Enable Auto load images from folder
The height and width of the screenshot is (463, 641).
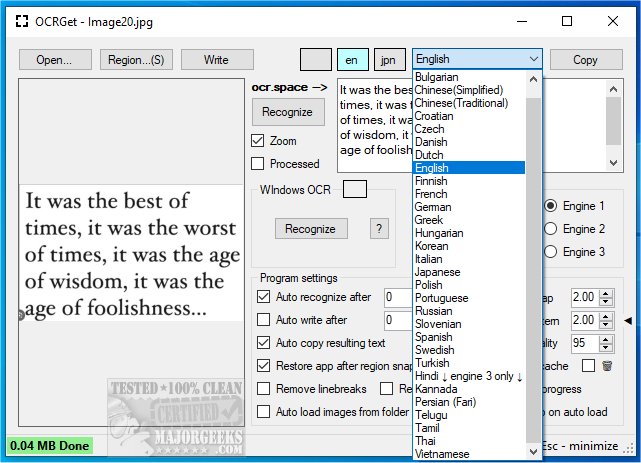pos(264,411)
